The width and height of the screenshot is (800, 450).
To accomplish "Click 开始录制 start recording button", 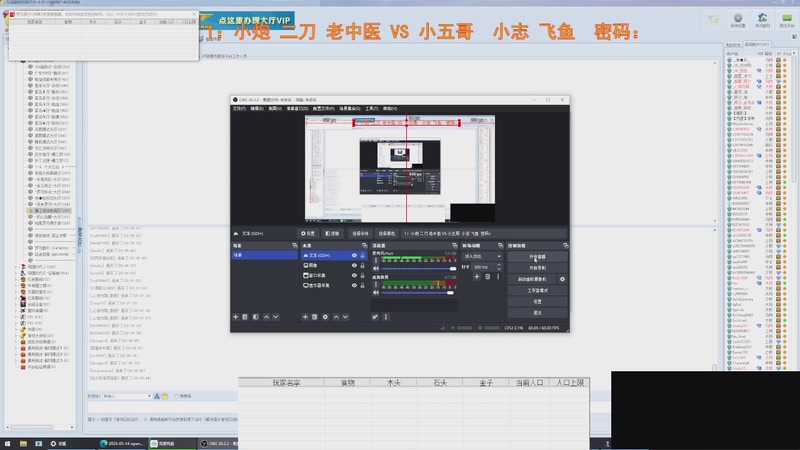I will point(537,268).
